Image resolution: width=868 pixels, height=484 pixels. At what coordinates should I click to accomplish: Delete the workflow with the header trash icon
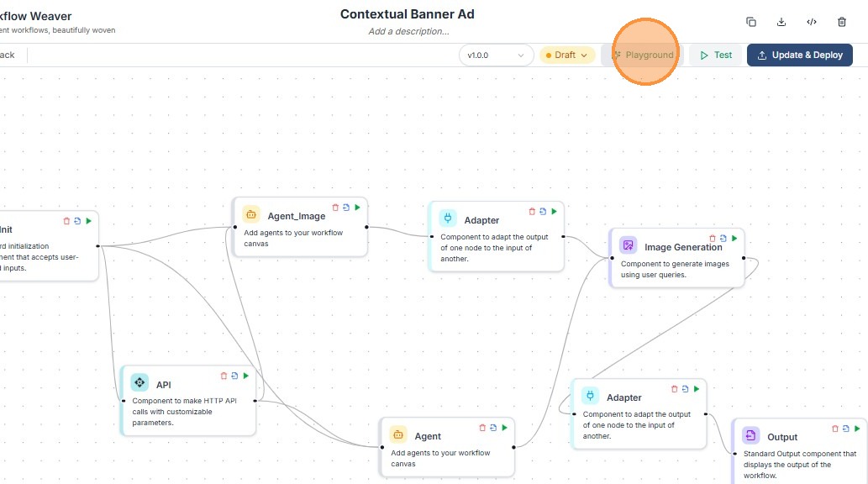[x=842, y=22]
